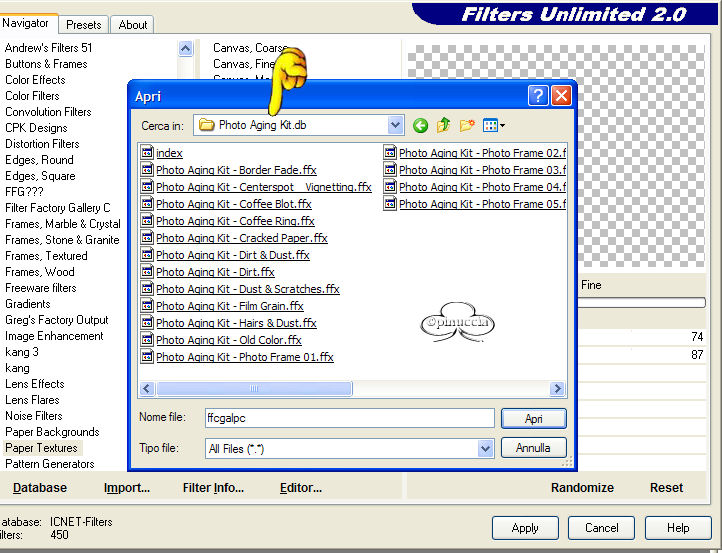Create new folder icon in Apri dialog
722x553 pixels.
point(467,125)
